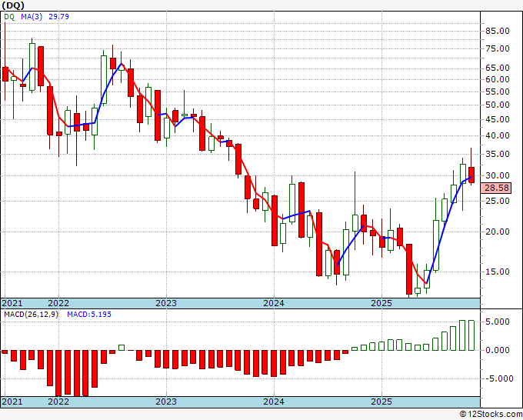This screenshot has width=523, height=420.
Task: Click the (DQ) chart title
Action: point(13,5)
